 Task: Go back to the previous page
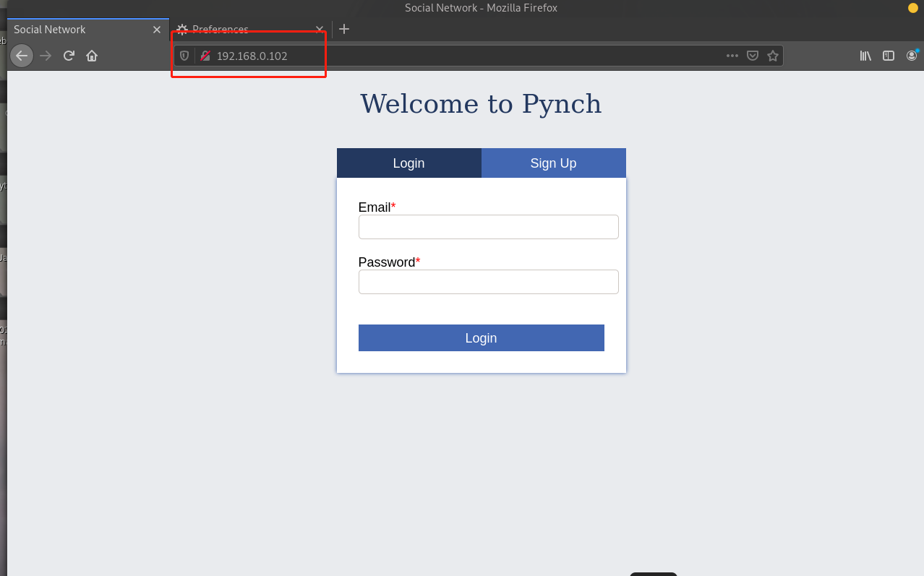pos(22,56)
